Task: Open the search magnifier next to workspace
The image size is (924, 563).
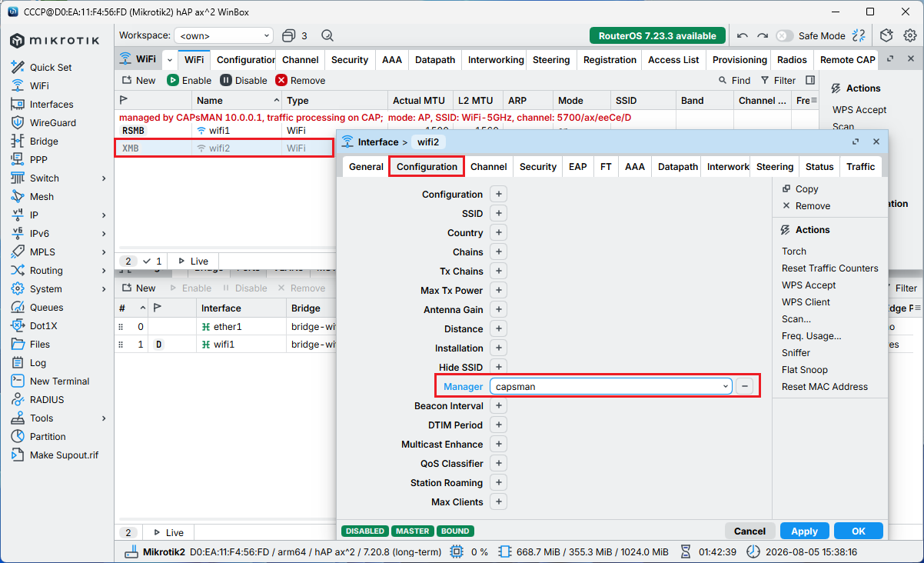Action: [327, 35]
